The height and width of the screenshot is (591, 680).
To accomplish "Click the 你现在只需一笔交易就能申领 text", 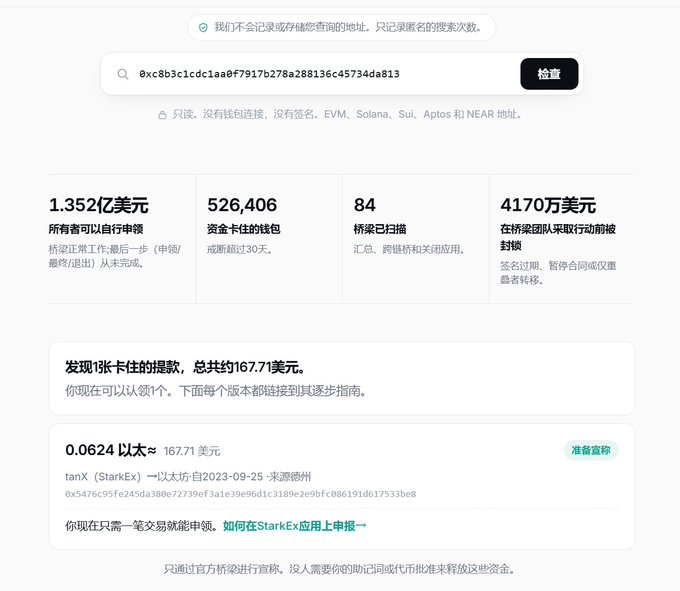I will click(141, 526).
